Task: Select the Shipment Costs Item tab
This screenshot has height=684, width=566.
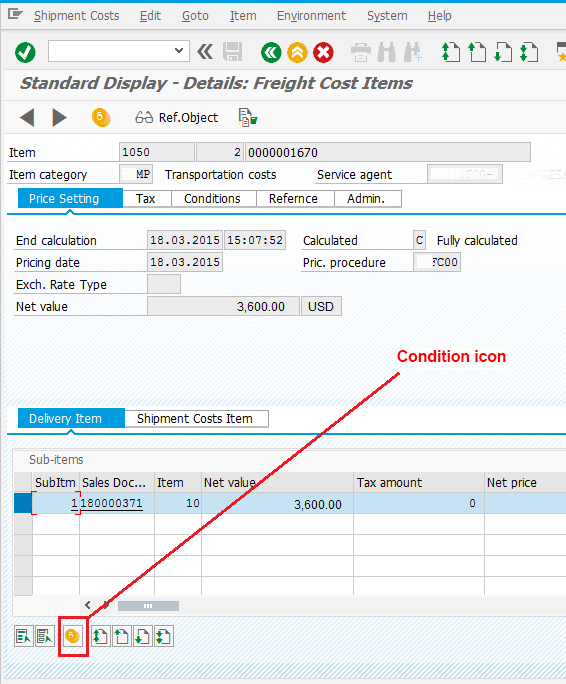Action: (195, 419)
